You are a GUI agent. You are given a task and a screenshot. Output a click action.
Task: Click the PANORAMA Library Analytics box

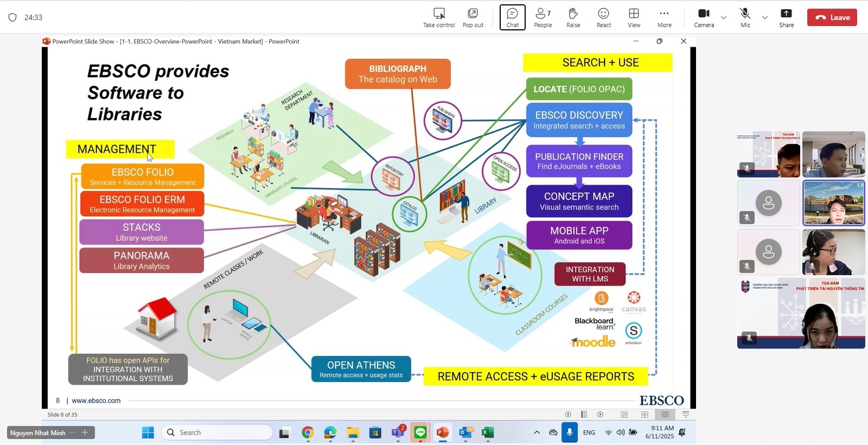[x=142, y=260]
